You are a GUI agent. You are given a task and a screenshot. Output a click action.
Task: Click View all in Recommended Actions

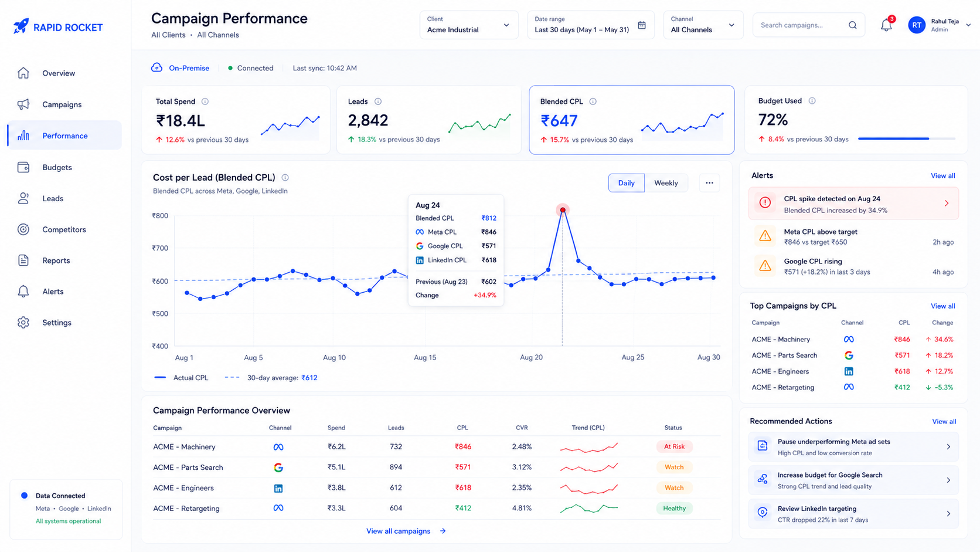[944, 422]
